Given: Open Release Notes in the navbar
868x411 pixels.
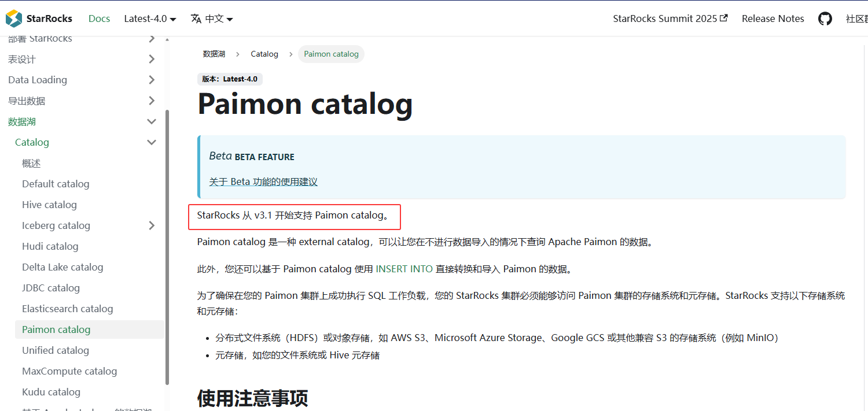Looking at the screenshot, I should [x=773, y=18].
